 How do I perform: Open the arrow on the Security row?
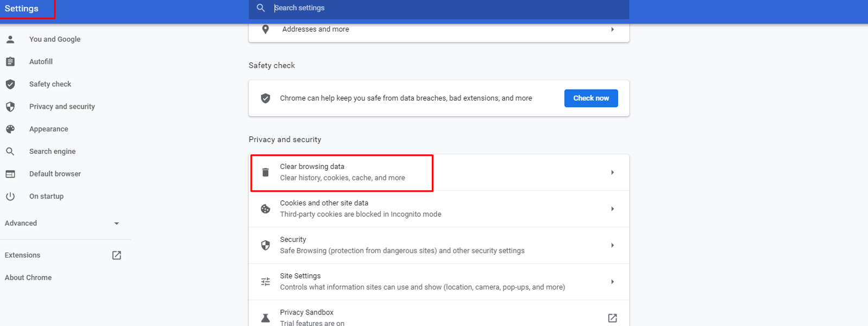point(612,245)
